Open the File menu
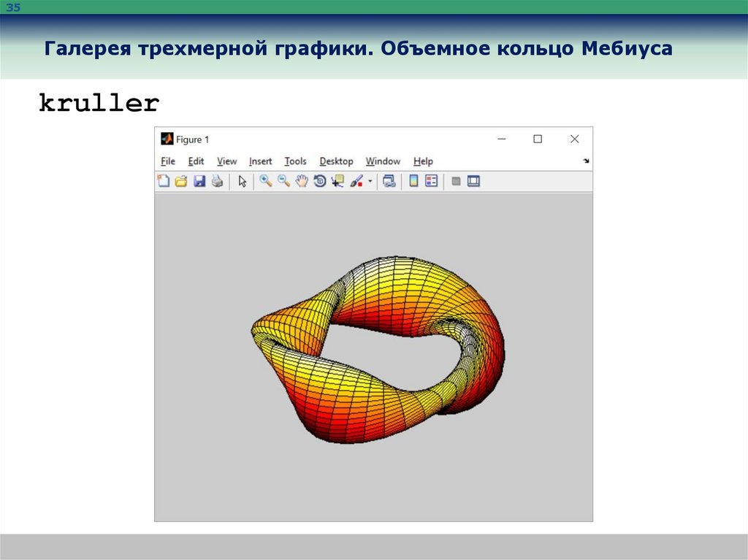The width and height of the screenshot is (748, 560). 168,161
